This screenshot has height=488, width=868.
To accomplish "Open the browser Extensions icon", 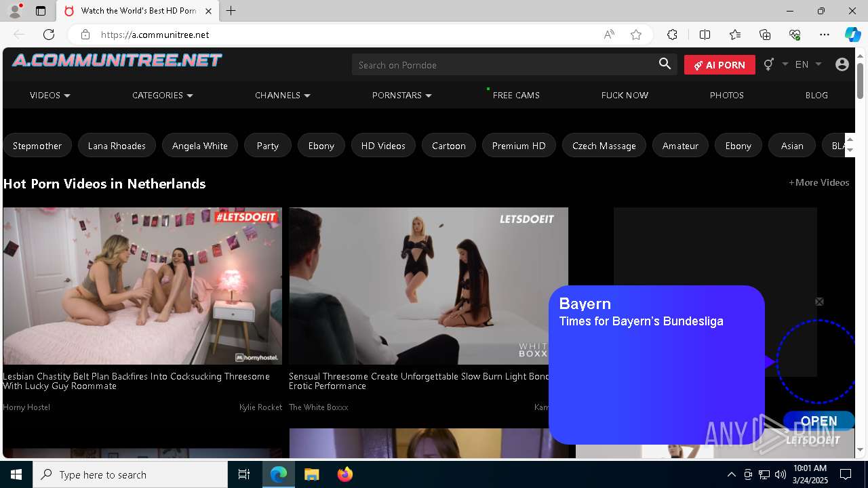I will pyautogui.click(x=672, y=35).
